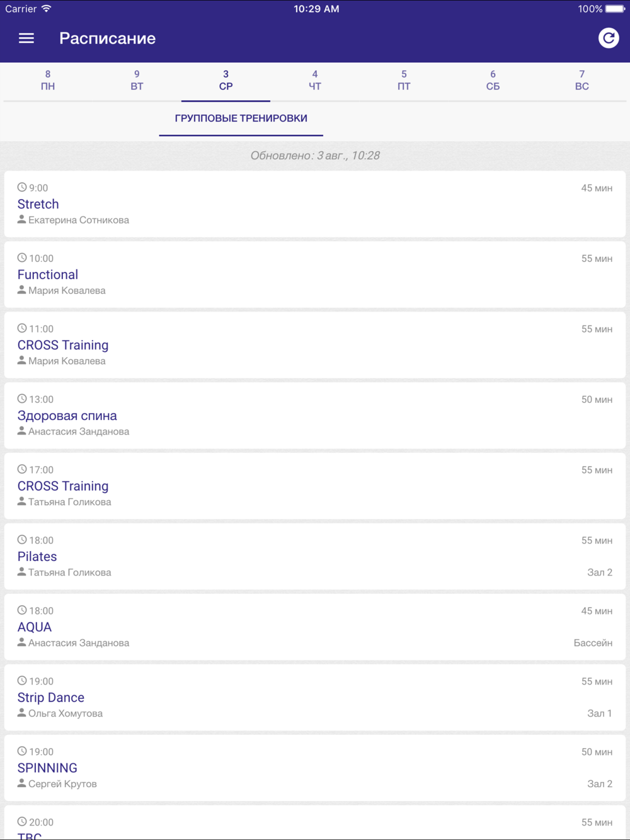This screenshot has height=840, width=630.
Task: Select the Sunday 7 ВС tab
Action: pos(582,81)
